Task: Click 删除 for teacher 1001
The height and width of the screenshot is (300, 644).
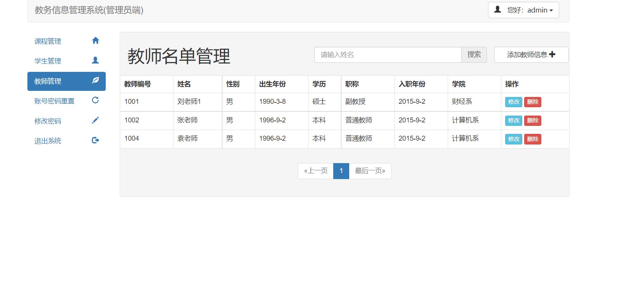Action: [x=533, y=102]
